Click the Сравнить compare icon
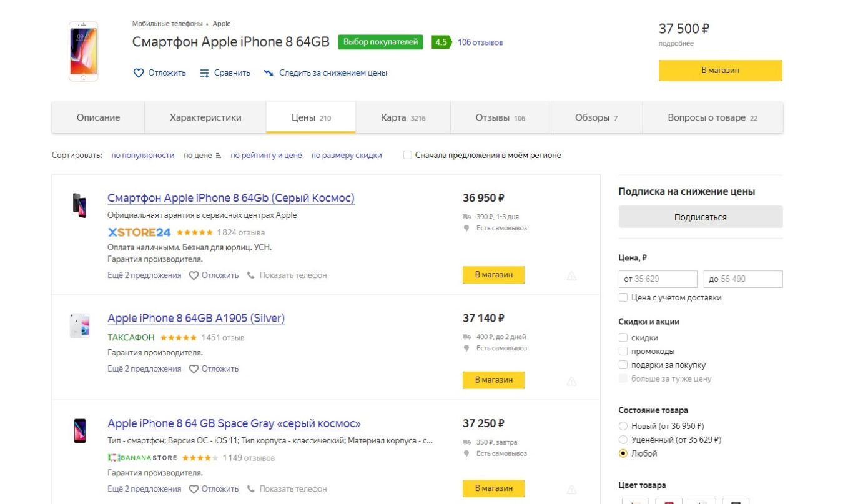The width and height of the screenshot is (843, 504). 204,73
